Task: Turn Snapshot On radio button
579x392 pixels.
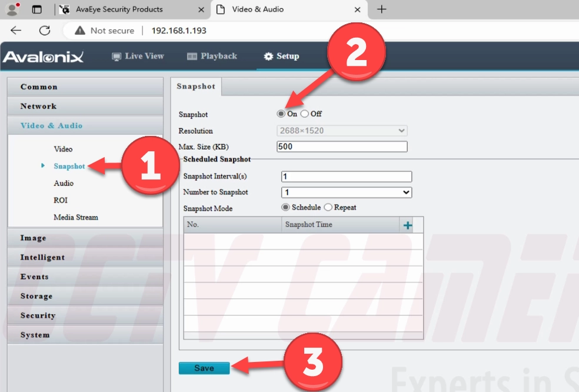Action: [x=281, y=114]
